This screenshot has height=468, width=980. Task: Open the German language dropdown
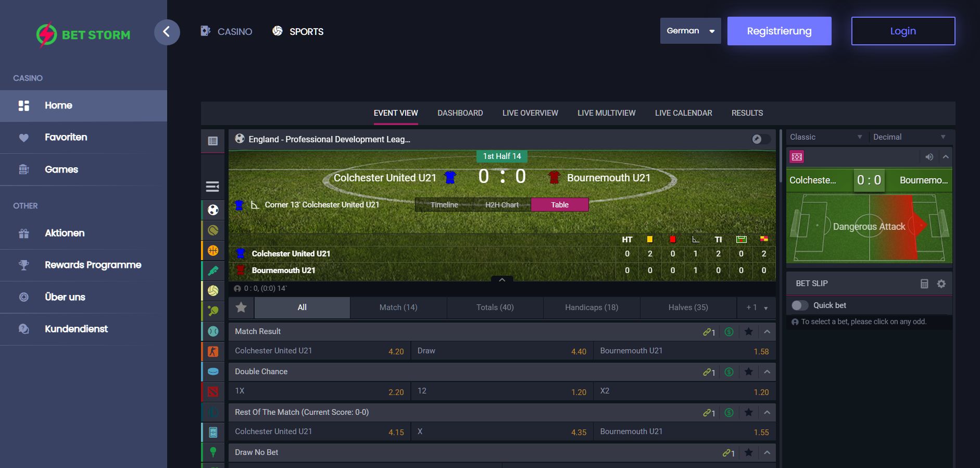click(x=690, y=31)
